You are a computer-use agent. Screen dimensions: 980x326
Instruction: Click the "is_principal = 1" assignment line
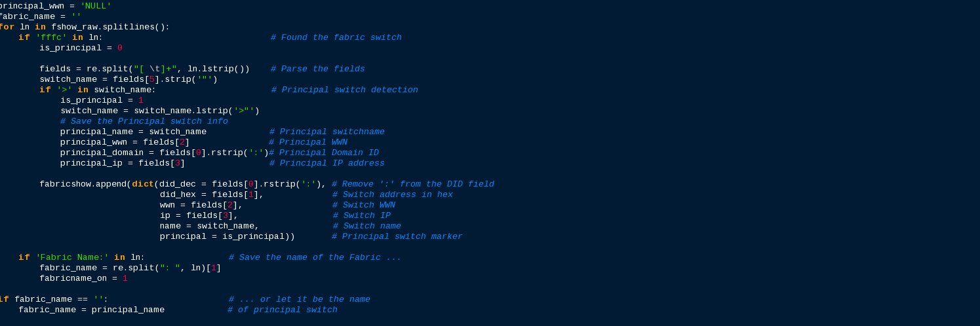point(102,100)
